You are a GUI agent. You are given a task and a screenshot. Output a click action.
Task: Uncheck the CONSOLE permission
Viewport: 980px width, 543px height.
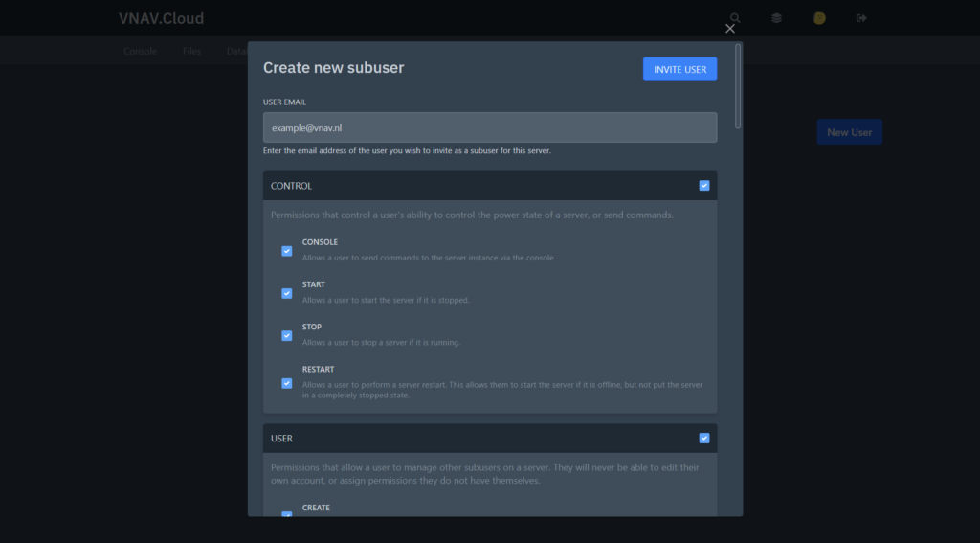click(287, 251)
